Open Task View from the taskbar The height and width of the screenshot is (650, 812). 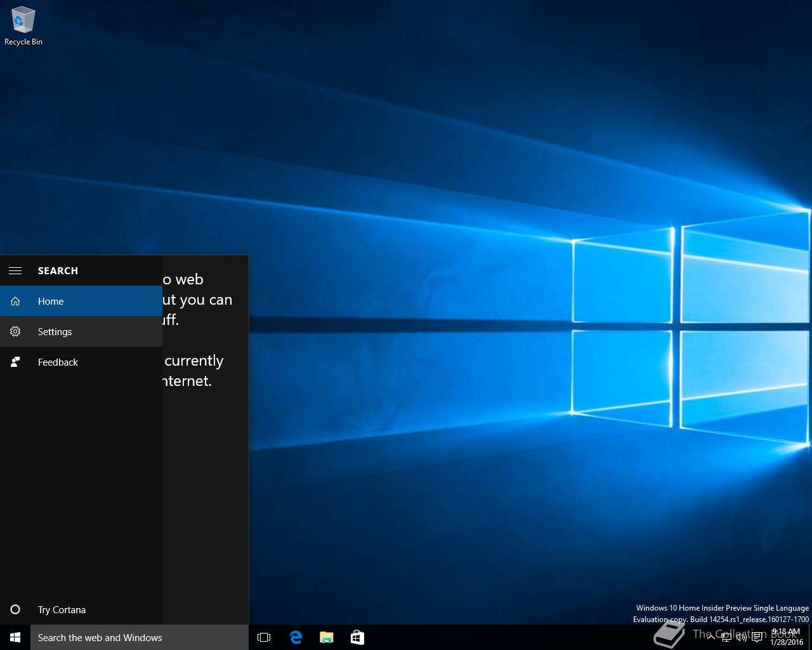pos(264,637)
